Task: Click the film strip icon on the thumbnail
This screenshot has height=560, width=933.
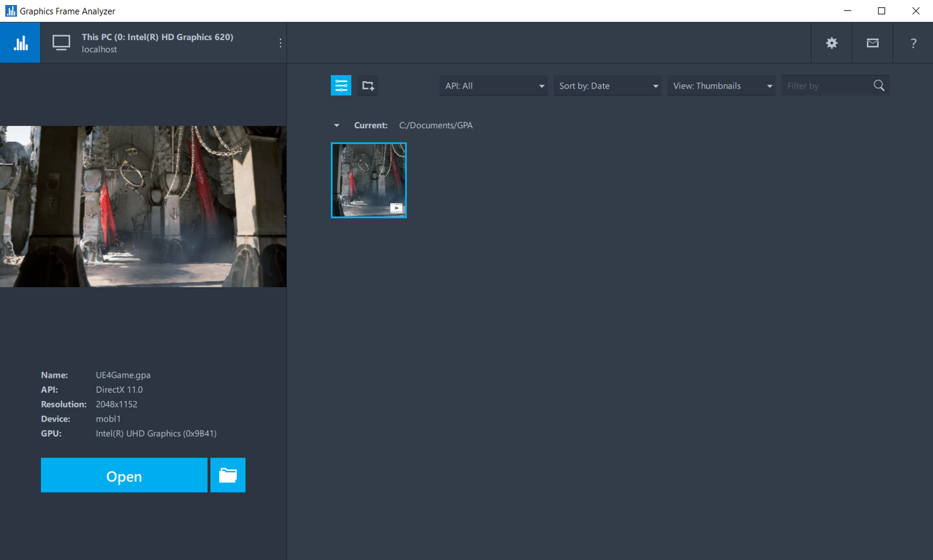Action: [x=396, y=208]
